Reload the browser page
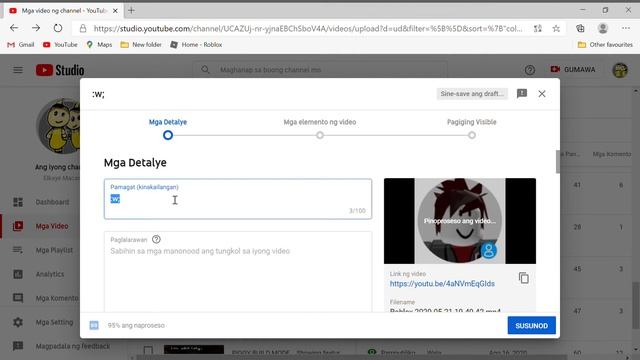Image resolution: width=640 pixels, height=360 pixels. click(x=58, y=28)
